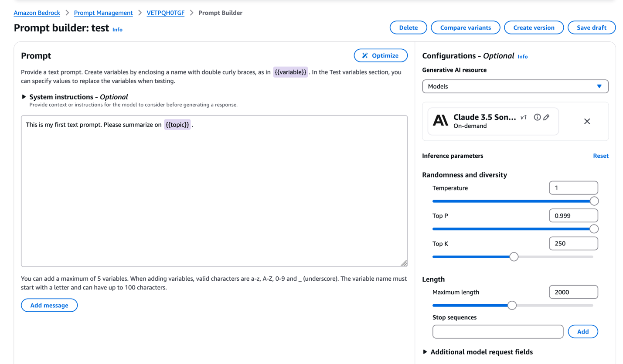Click the text area resize handle corner
This screenshot has width=623, height=364.
coord(404,263)
